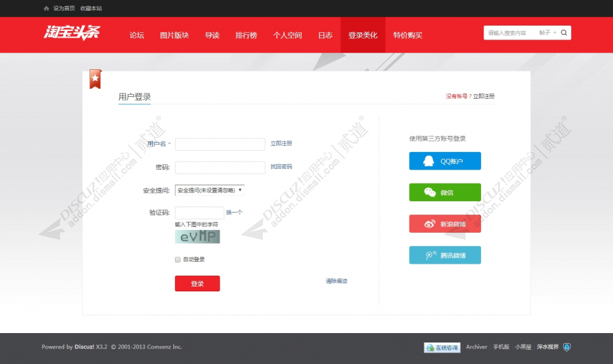Click the home icon in the top bar

tap(46, 8)
